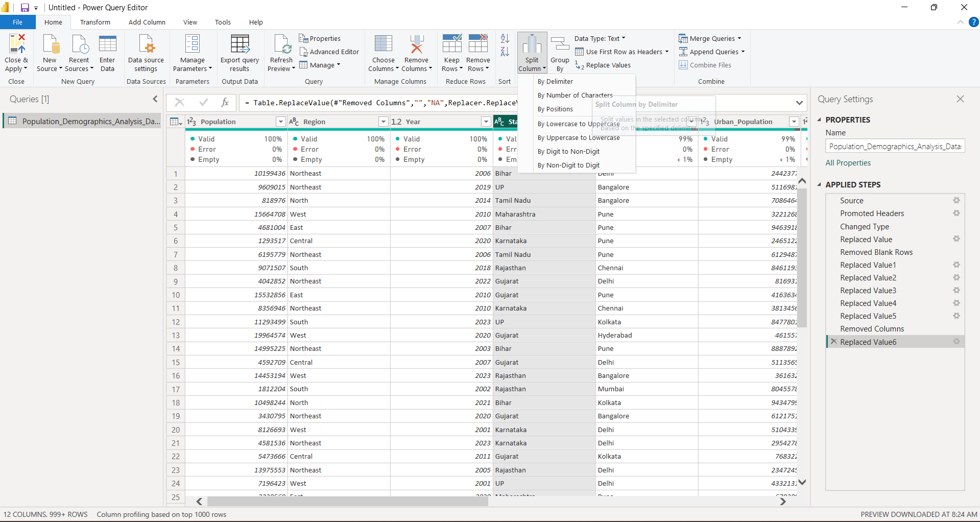This screenshot has height=522, width=980.
Task: Click the Export query results icon
Action: pyautogui.click(x=240, y=44)
